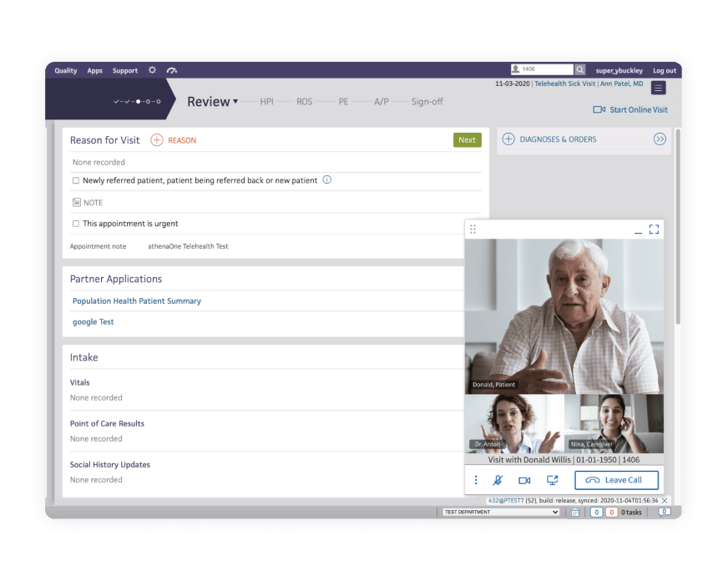Click the patient search magnifier button
The width and height of the screenshot is (728, 581).
pos(579,69)
